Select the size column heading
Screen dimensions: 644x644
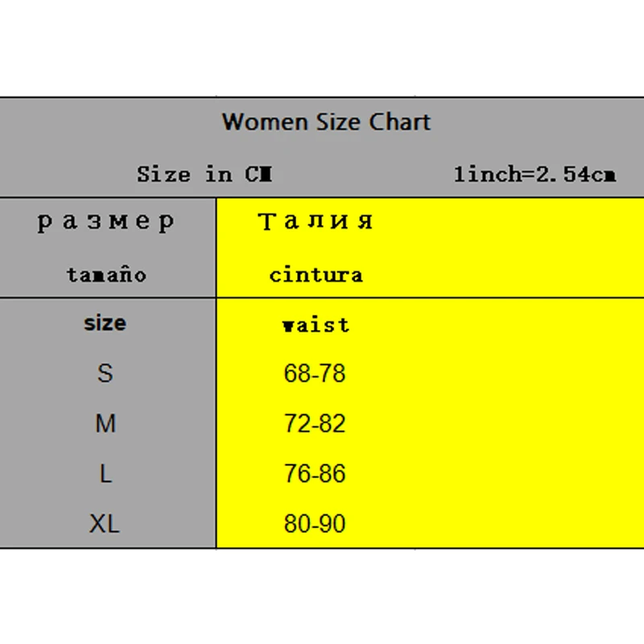coord(105,324)
